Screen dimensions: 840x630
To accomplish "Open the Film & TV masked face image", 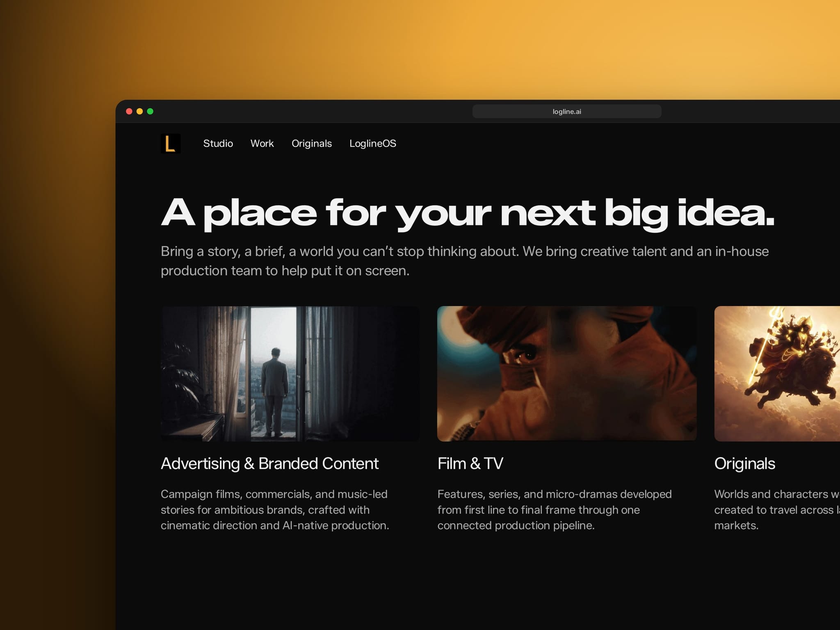I will point(567,374).
